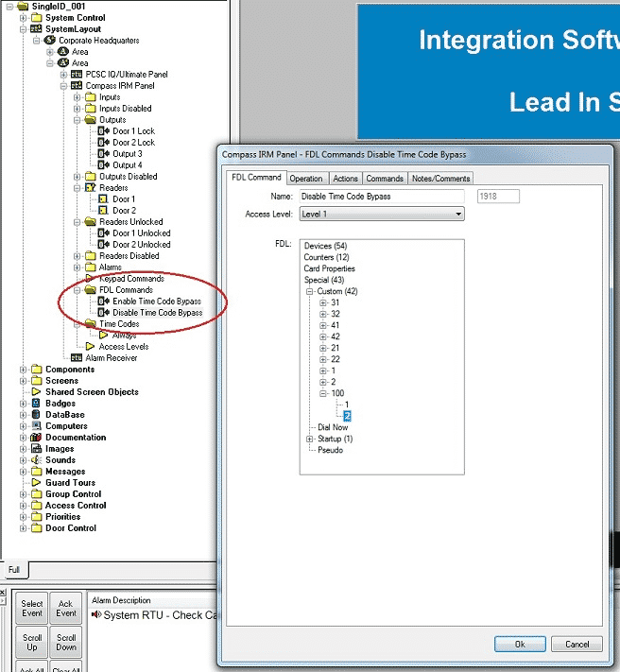Screen dimensions: 620x672
Task: Click the Documentation books icon
Action: click(37, 438)
